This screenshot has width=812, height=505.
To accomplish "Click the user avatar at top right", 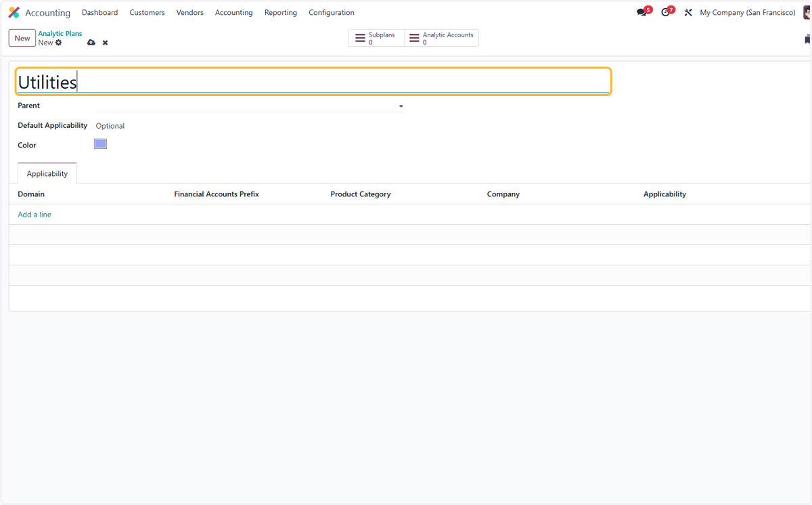I will 807,13.
